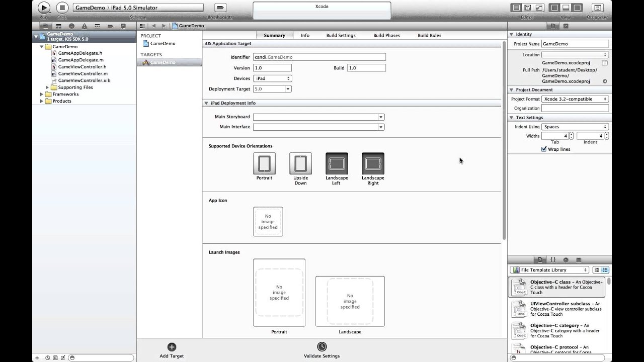The height and width of the screenshot is (362, 644).
Task: Open the Media library icon
Action: 579,260
